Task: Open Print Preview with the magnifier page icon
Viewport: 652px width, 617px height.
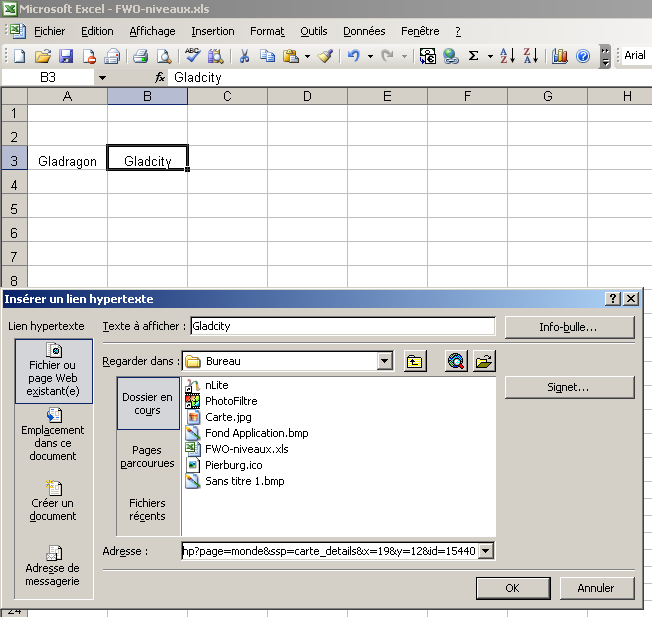Action: coord(164,56)
